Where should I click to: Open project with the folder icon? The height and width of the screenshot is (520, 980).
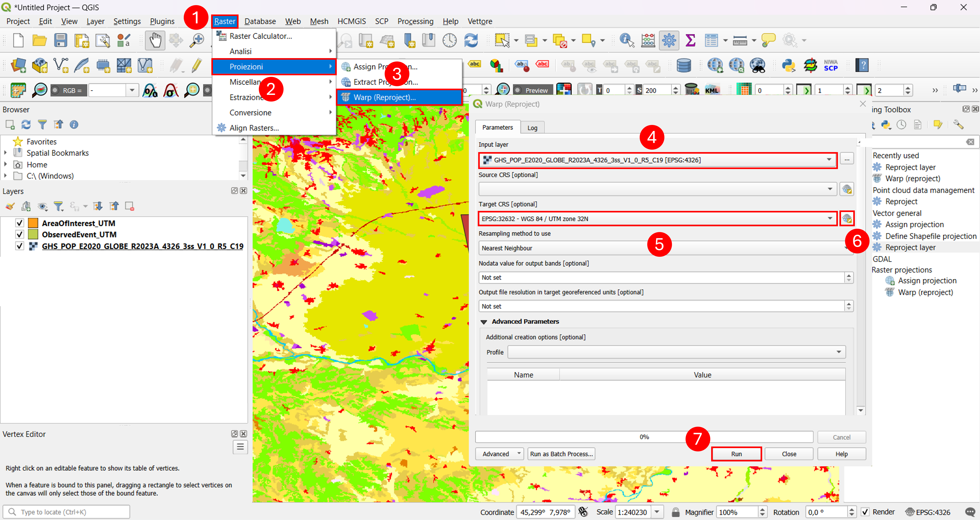tap(39, 40)
